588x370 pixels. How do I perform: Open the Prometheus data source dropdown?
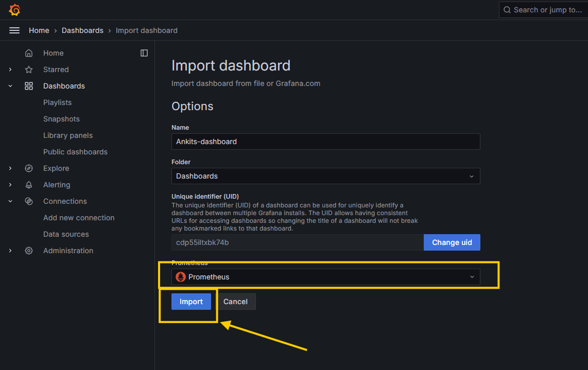[x=325, y=277]
